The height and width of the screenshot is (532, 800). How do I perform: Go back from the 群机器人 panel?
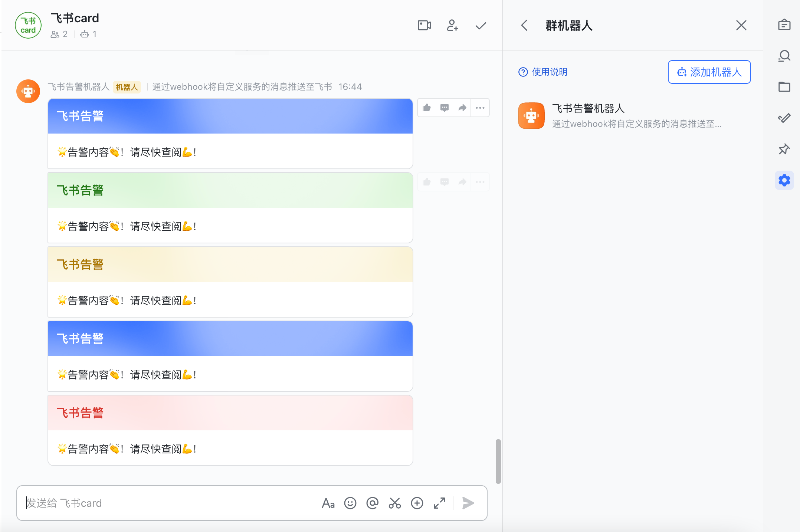tap(524, 26)
